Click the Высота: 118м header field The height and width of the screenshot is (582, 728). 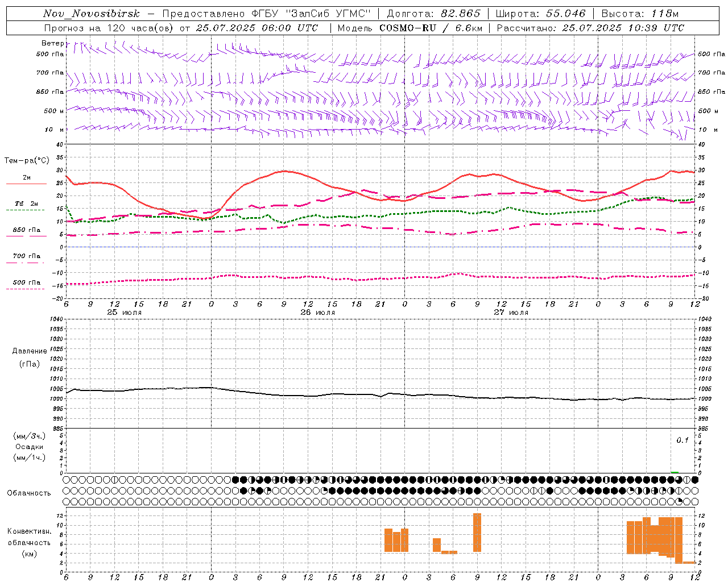(x=640, y=14)
